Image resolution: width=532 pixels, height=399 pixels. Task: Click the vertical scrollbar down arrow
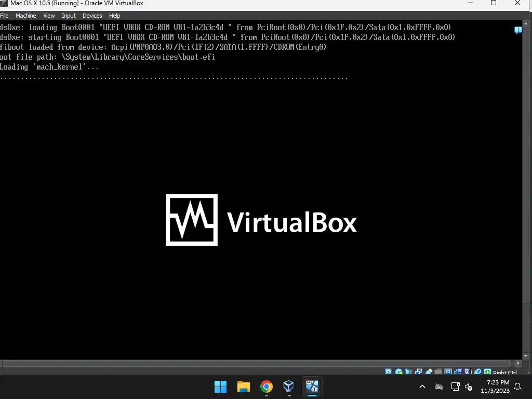[x=526, y=356]
